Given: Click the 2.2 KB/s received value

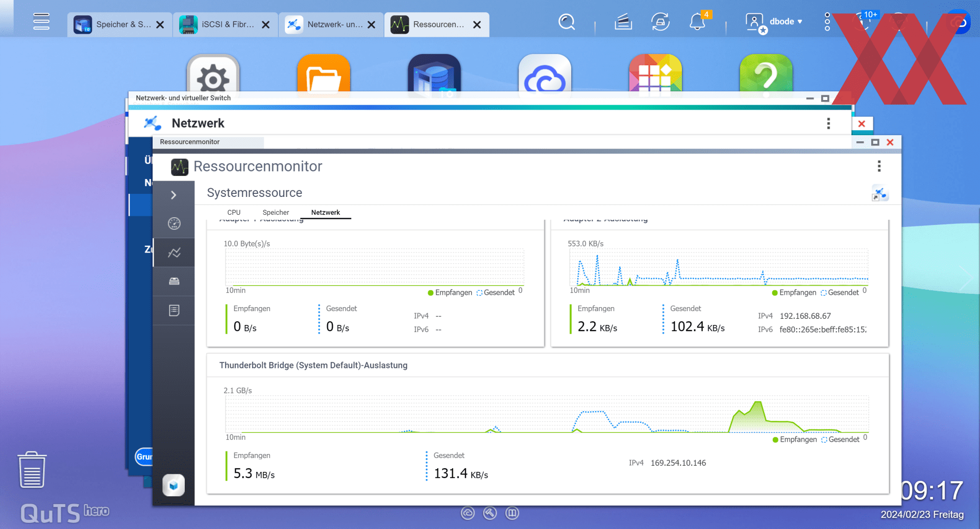Looking at the screenshot, I should click(597, 326).
